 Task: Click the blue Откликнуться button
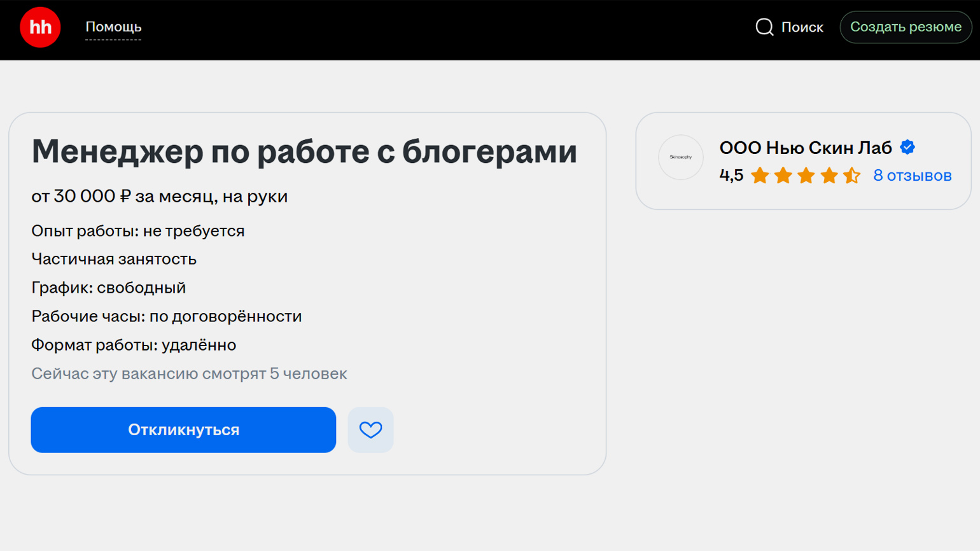point(183,430)
